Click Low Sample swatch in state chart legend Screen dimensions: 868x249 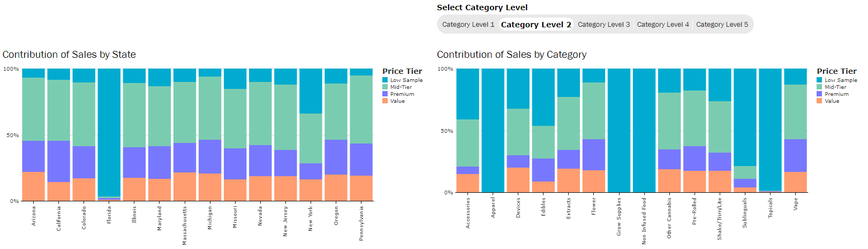tap(385, 80)
